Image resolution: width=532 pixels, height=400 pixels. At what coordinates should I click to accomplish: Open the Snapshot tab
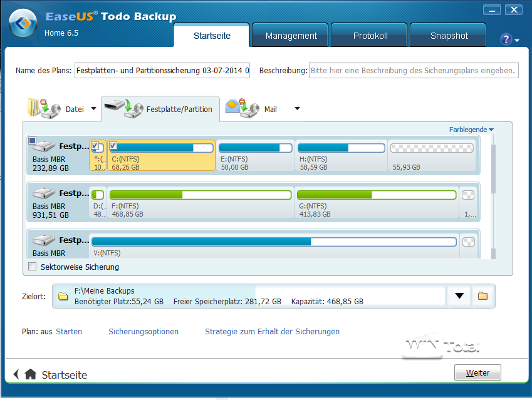tap(449, 36)
